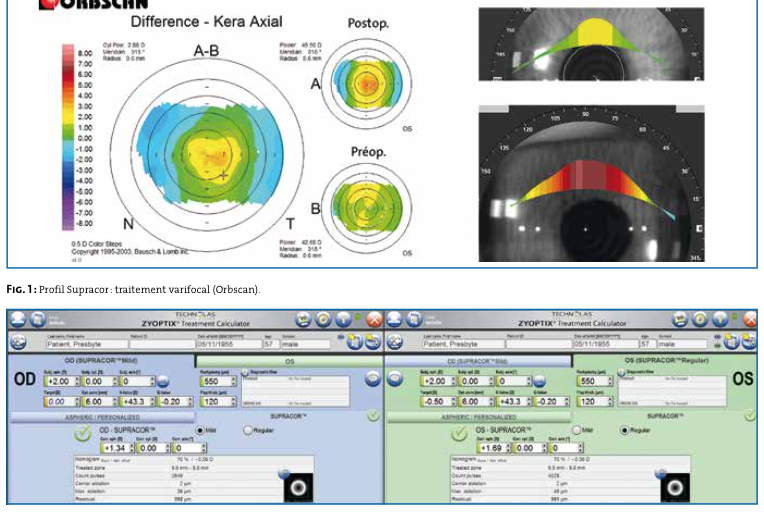The width and height of the screenshot is (764, 516).
Task: Click the SUPRACOR heading in OS window
Action: pos(665,417)
